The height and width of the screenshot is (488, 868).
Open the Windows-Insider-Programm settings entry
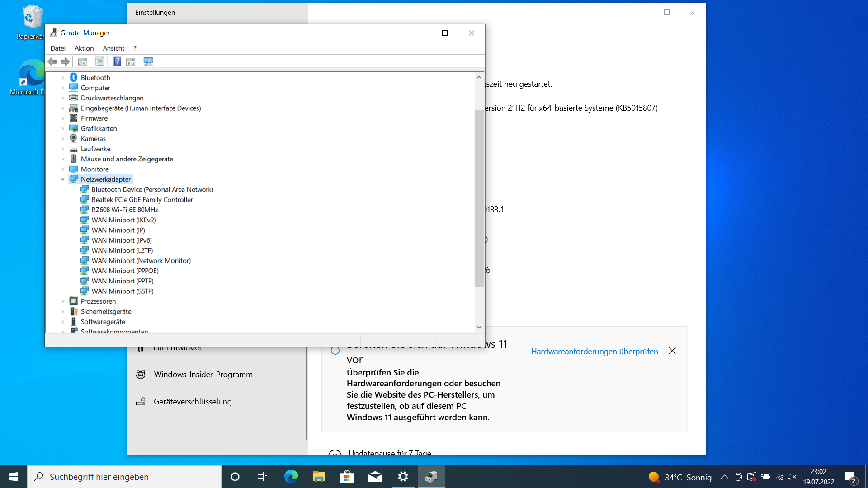click(203, 374)
